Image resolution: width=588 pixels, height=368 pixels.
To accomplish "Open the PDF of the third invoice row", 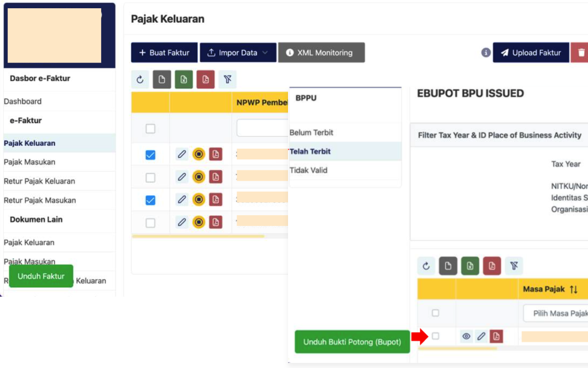I will coord(215,199).
